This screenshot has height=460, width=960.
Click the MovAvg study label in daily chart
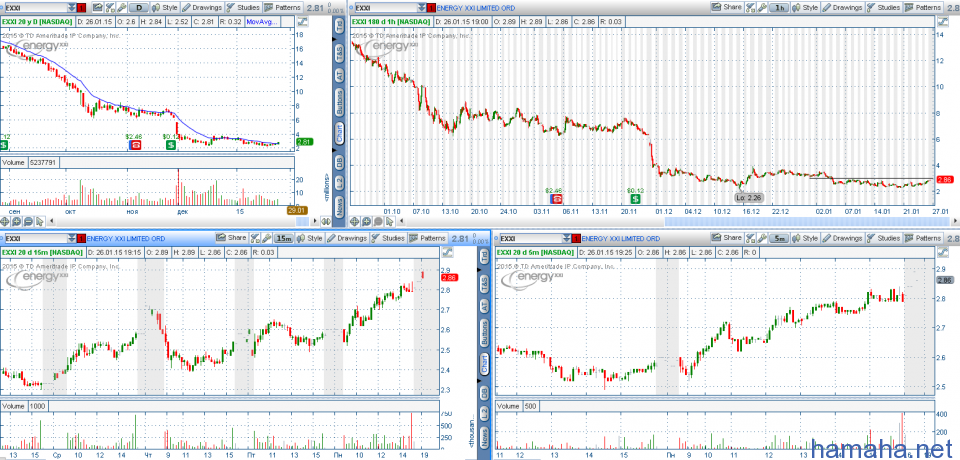click(262, 21)
